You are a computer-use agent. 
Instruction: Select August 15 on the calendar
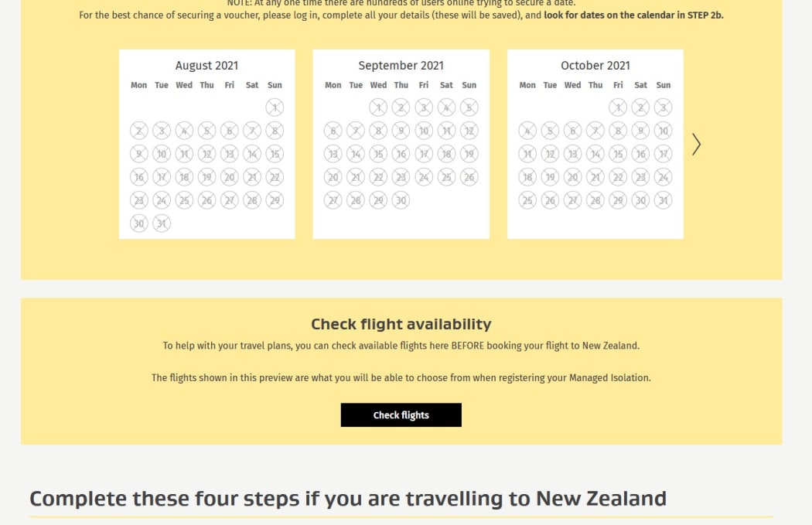click(x=275, y=154)
